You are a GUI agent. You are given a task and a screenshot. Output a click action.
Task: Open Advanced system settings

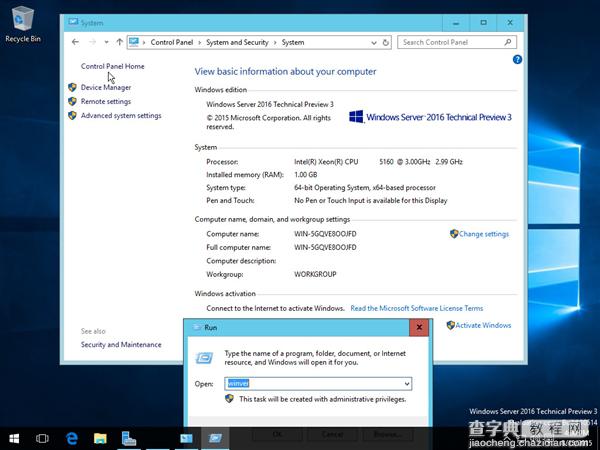121,116
